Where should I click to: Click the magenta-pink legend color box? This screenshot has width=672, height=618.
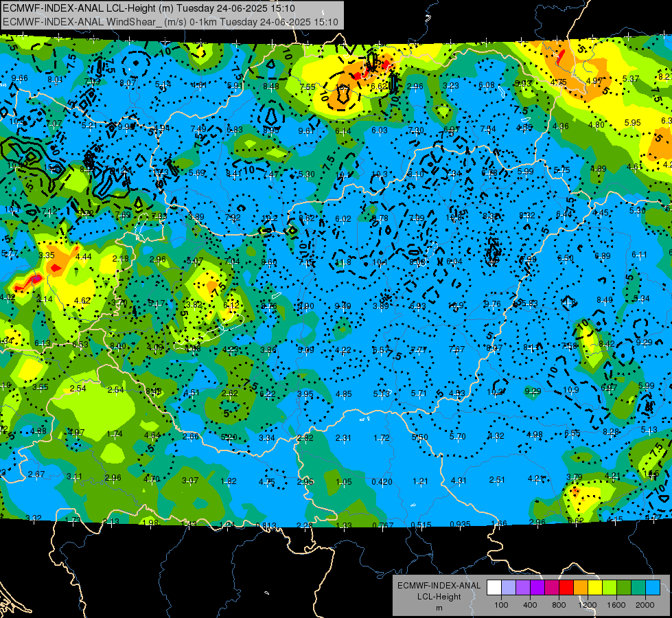[x=552, y=588]
